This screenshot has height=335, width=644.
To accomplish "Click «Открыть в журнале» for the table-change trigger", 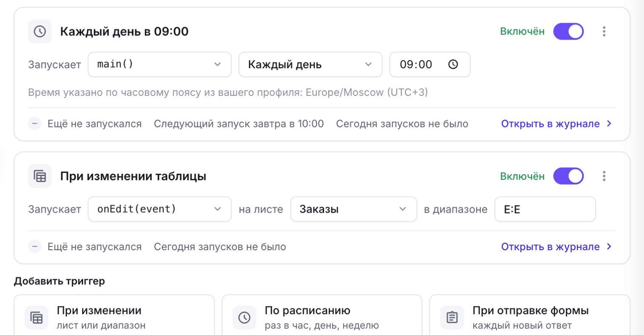I will click(557, 247).
